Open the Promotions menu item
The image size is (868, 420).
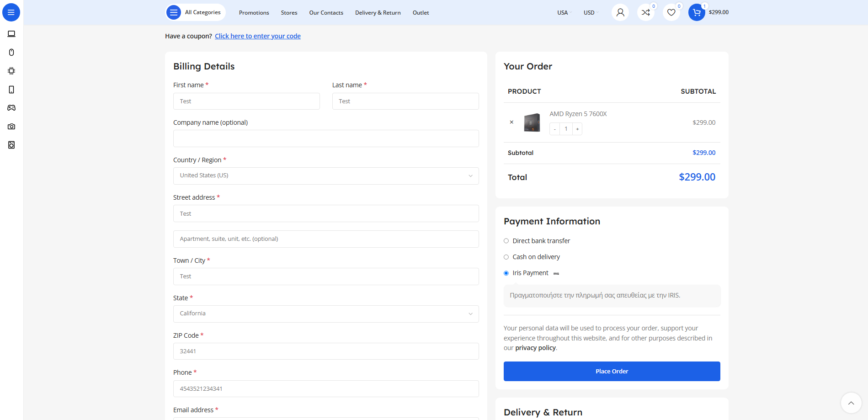coord(254,13)
